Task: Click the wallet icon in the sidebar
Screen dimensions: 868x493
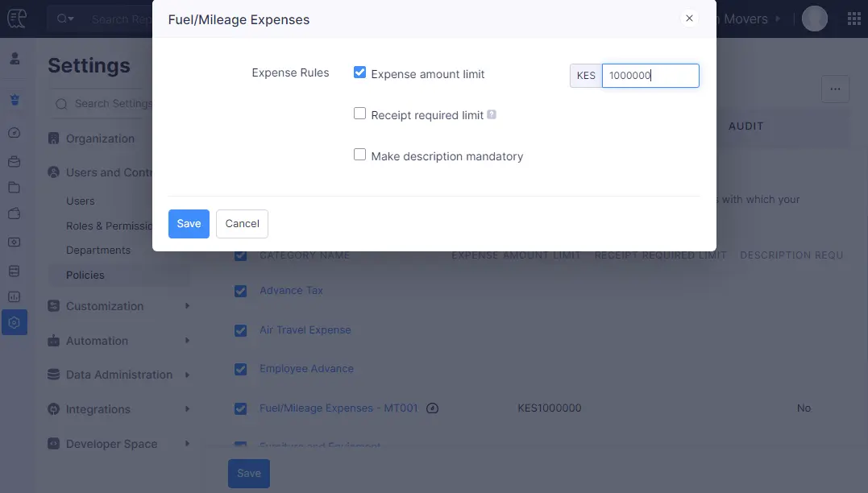Action: [x=15, y=214]
